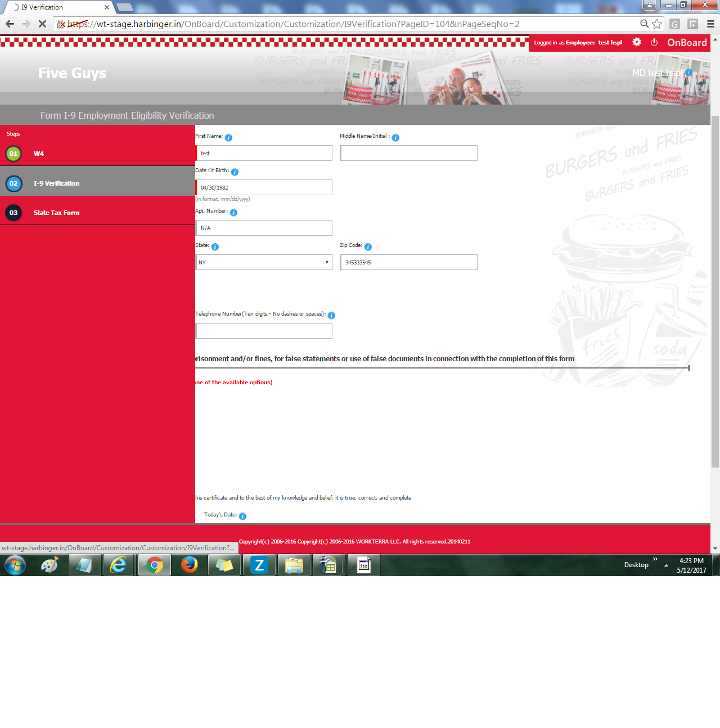Image resolution: width=720 pixels, height=728 pixels.
Task: Go to W4 step
Action: (97, 153)
